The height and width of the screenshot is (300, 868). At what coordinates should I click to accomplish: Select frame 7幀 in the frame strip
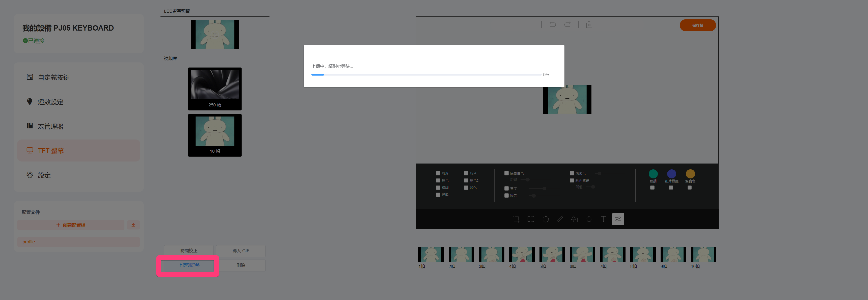pyautogui.click(x=613, y=255)
